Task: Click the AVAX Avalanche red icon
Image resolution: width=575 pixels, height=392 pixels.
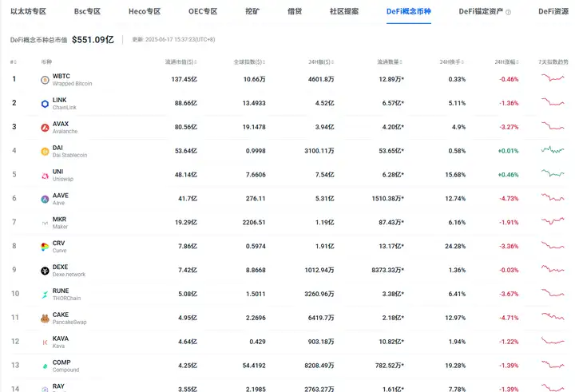Action: point(45,128)
